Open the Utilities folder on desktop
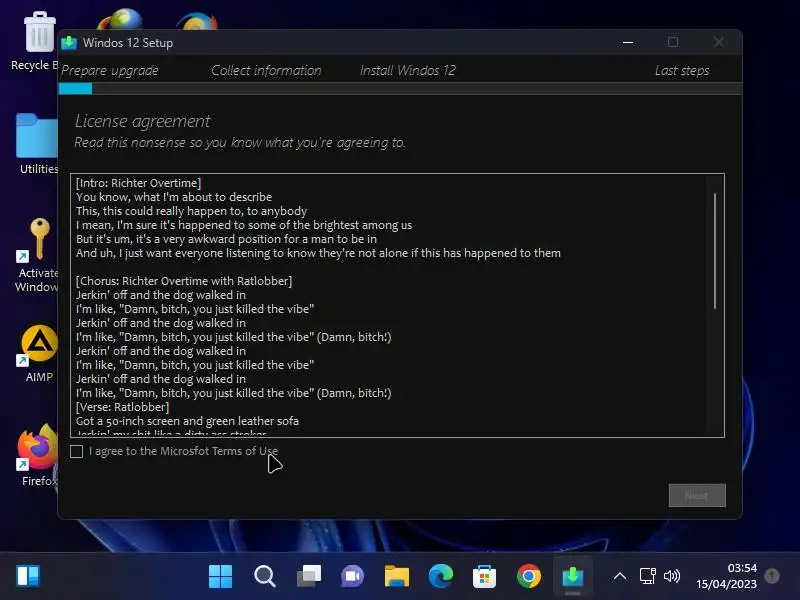Image resolution: width=800 pixels, height=600 pixels. tap(37, 144)
